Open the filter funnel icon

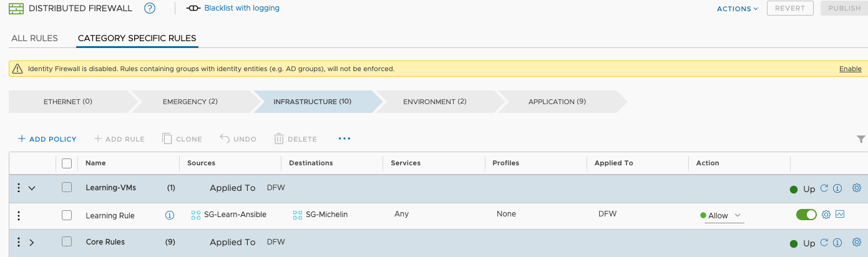pyautogui.click(x=861, y=139)
